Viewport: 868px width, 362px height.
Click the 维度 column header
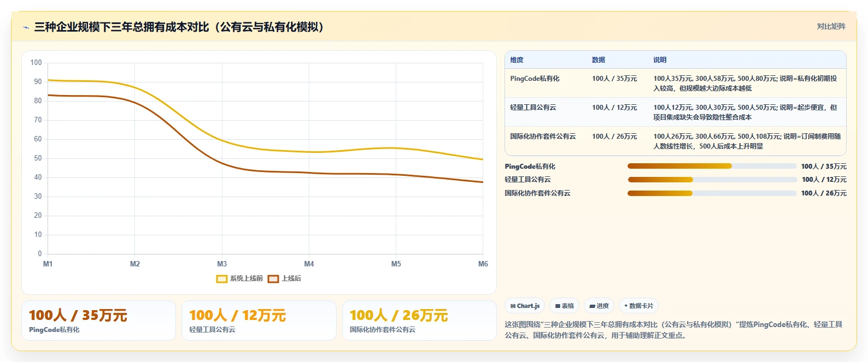517,60
